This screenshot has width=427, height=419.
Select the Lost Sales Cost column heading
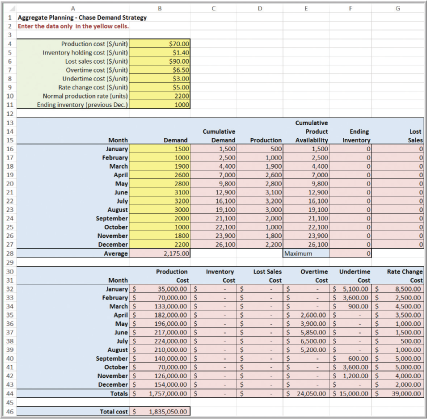(267, 276)
